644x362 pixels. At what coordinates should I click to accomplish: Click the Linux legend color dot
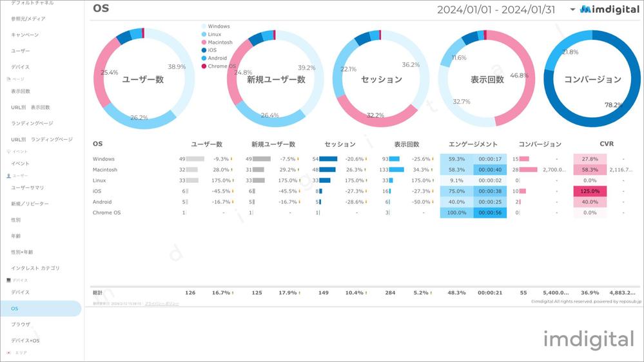(x=204, y=35)
